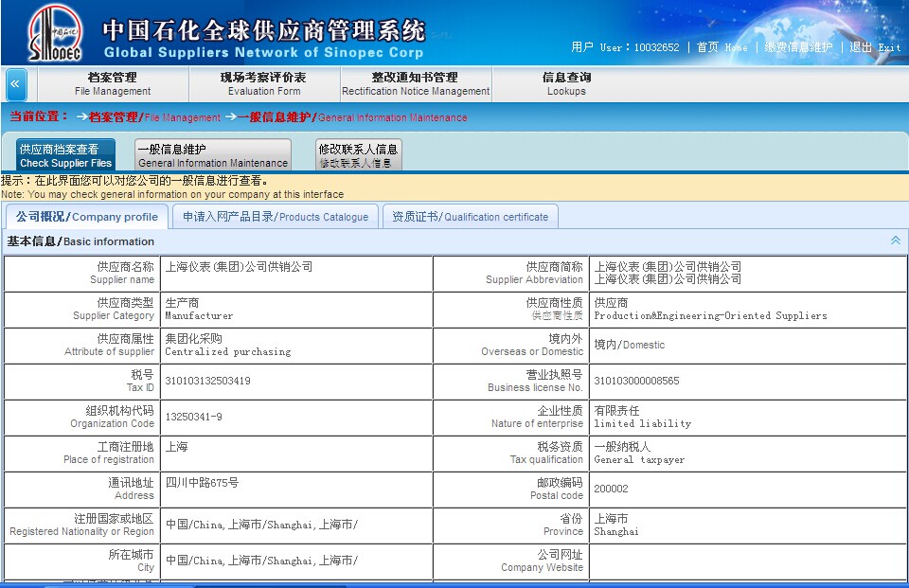This screenshot has width=909, height=588.
Task: Open Rectification Notice Management menu
Action: pos(415,84)
